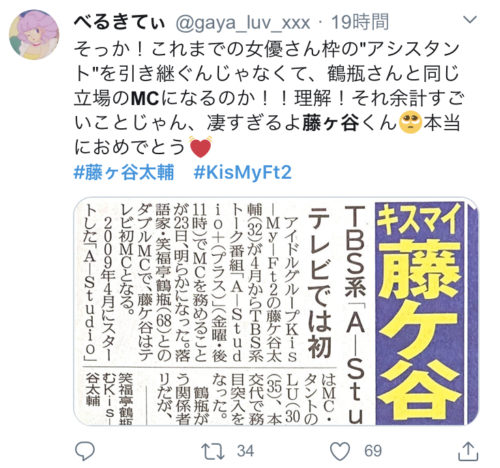
Task: Open the @gaya_luv_xxx handle
Action: 243,23
